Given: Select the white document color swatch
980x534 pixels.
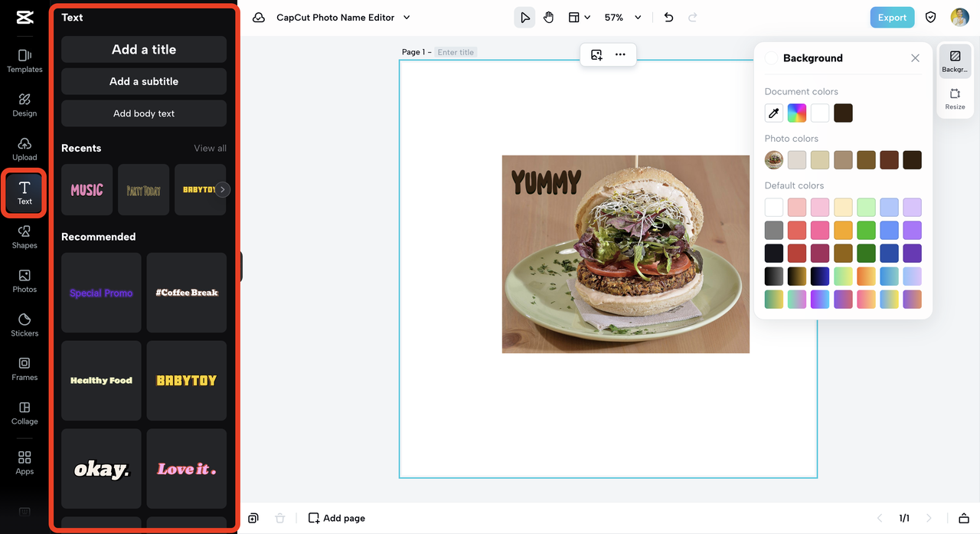Looking at the screenshot, I should tap(820, 113).
